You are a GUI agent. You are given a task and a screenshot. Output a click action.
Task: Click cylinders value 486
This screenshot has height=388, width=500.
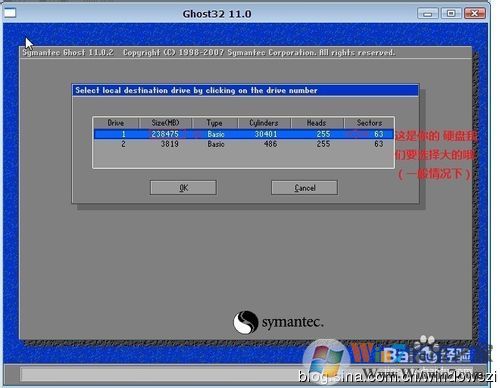tap(270, 144)
